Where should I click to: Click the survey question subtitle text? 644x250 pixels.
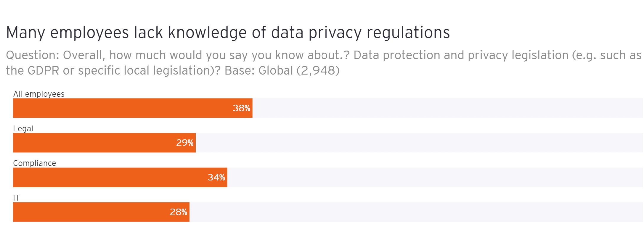click(x=323, y=63)
